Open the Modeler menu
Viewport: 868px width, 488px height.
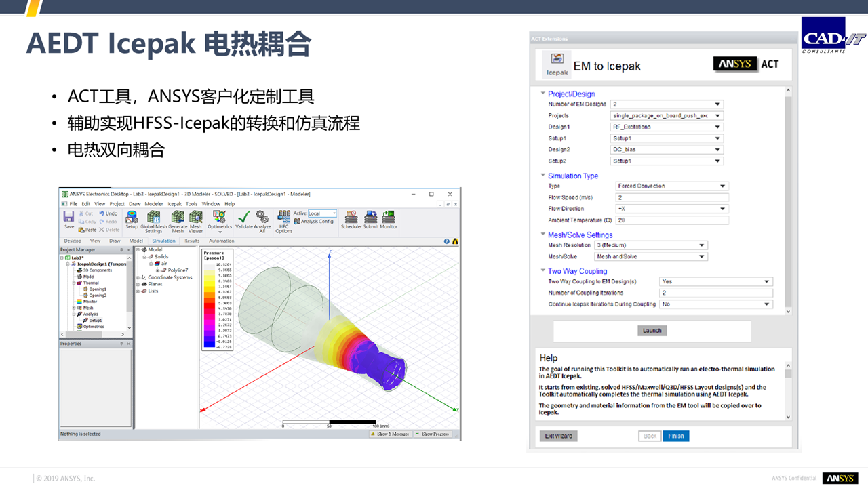(x=154, y=204)
